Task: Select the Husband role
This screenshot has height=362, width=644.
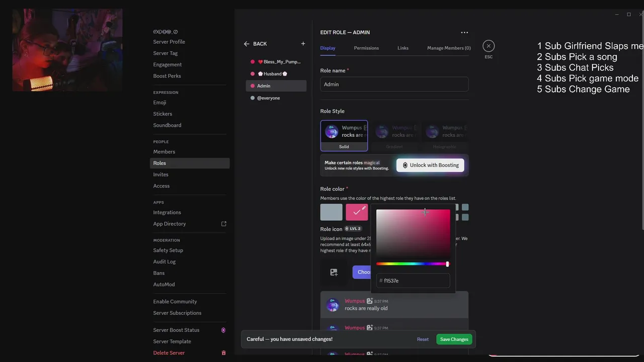Action: (276, 74)
